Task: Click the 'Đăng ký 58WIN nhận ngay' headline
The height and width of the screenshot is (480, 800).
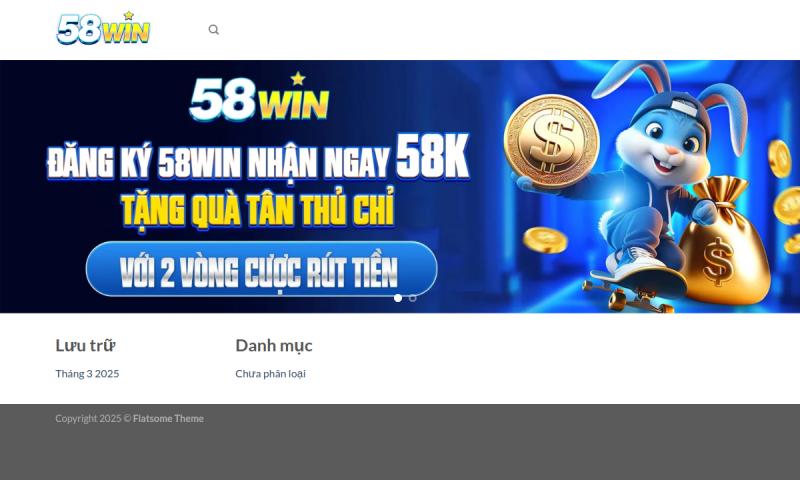Action: coord(219,163)
